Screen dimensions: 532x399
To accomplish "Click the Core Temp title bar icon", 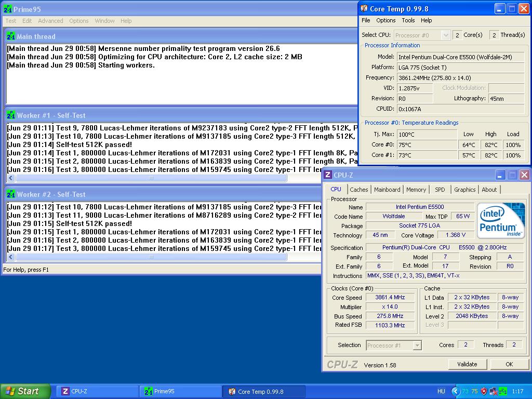I will (363, 9).
